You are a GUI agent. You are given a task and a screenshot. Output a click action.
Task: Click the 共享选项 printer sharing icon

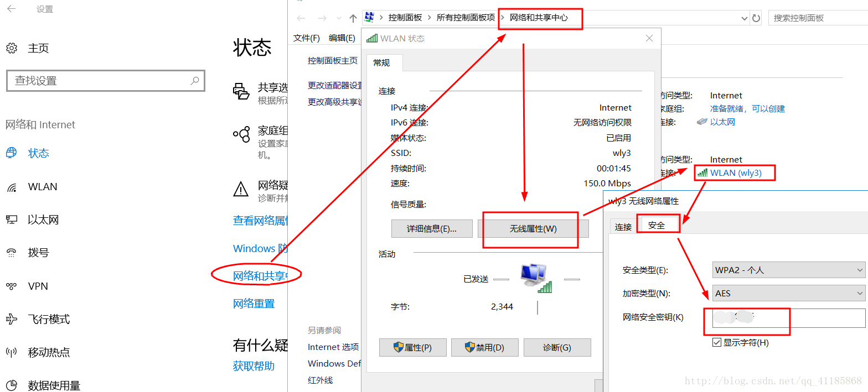(241, 91)
